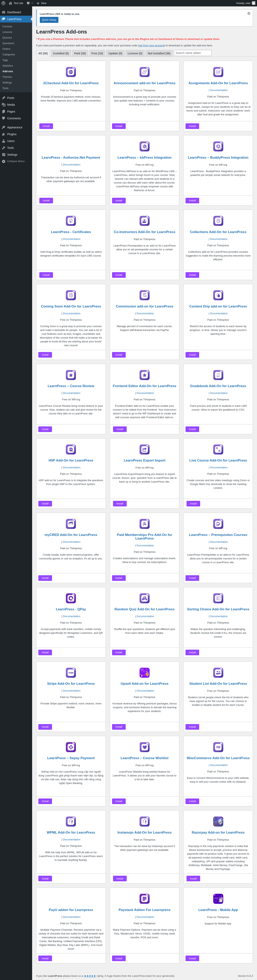Viewport: 257px width, 980px height.
Task: Focus the Search name addon field
Action: 193,53
